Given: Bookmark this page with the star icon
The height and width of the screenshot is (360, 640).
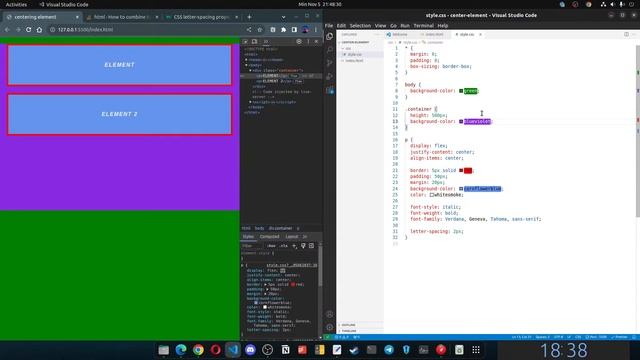Looking at the screenshot, I should click(260, 30).
